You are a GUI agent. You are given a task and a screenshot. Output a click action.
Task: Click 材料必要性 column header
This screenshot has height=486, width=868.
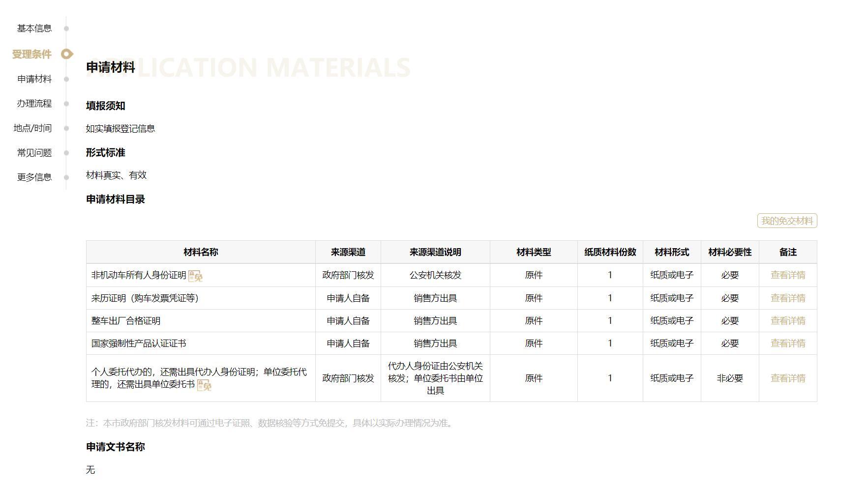pyautogui.click(x=730, y=252)
